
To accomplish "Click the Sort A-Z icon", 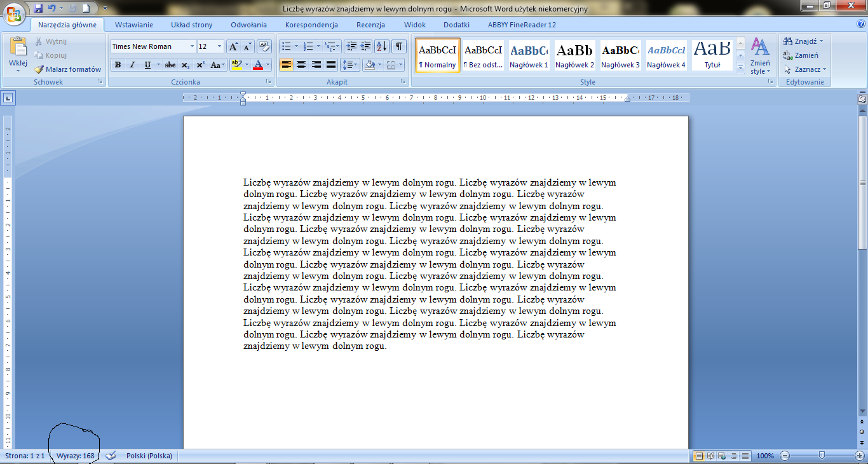I will click(x=381, y=46).
